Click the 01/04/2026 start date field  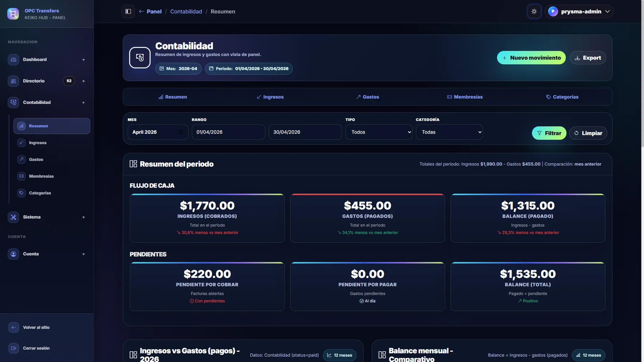click(x=228, y=132)
